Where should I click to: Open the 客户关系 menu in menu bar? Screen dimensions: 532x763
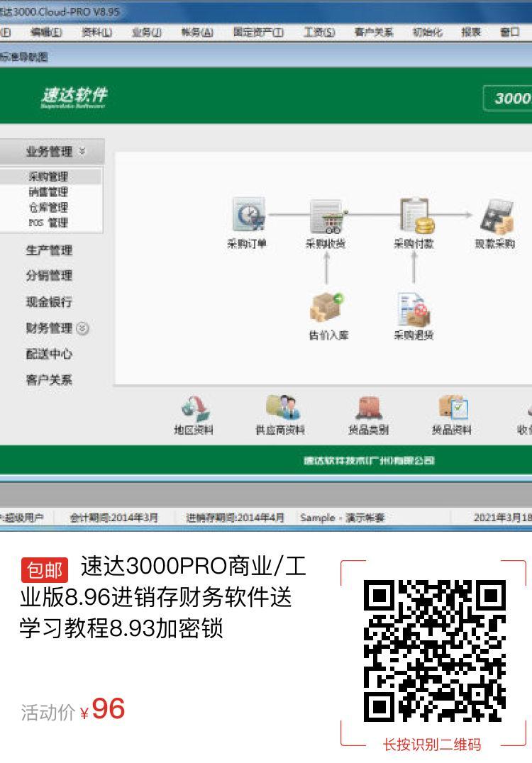pyautogui.click(x=374, y=32)
